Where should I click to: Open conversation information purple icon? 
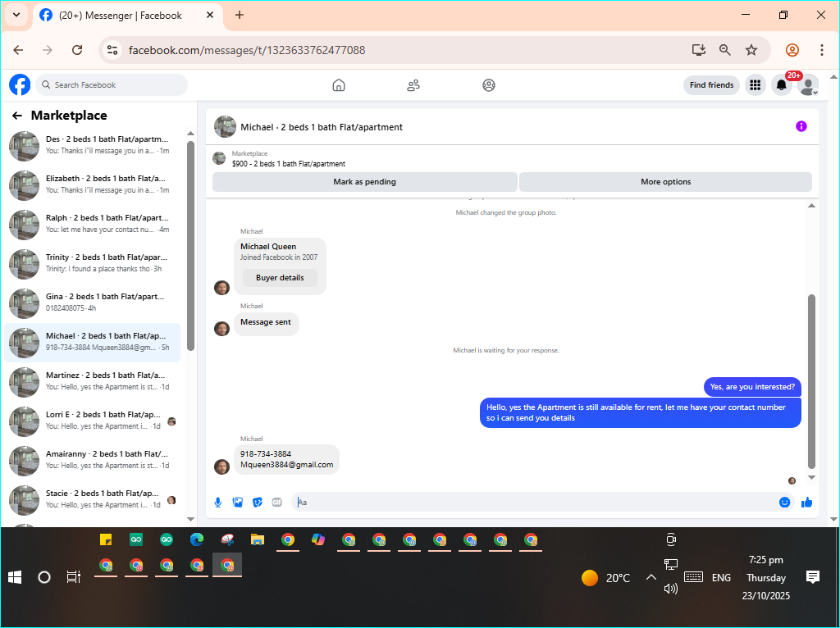point(801,126)
